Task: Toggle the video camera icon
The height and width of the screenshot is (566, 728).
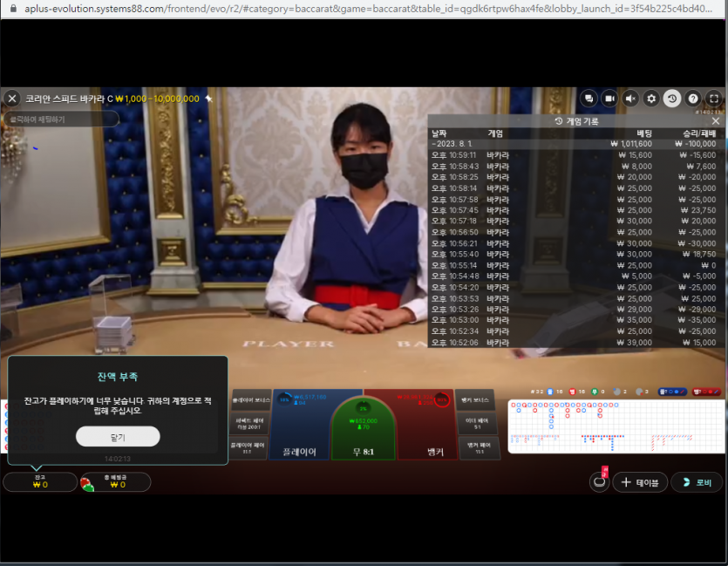Action: 609,99
